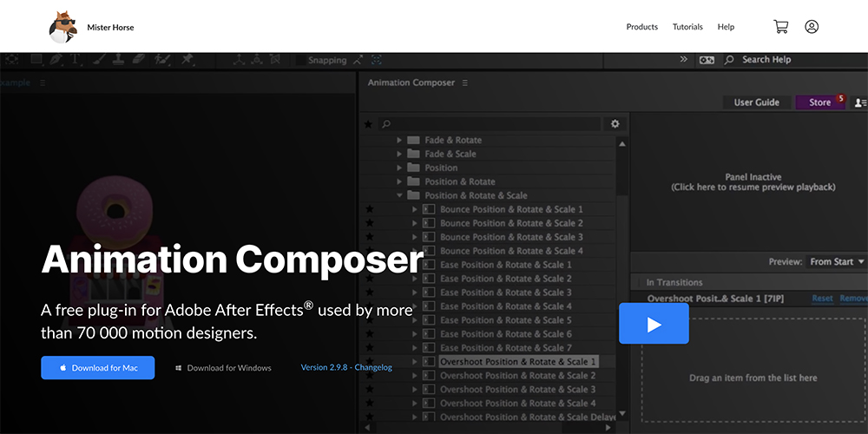
Task: Expand the Fade & Rotate folder
Action: (x=399, y=140)
